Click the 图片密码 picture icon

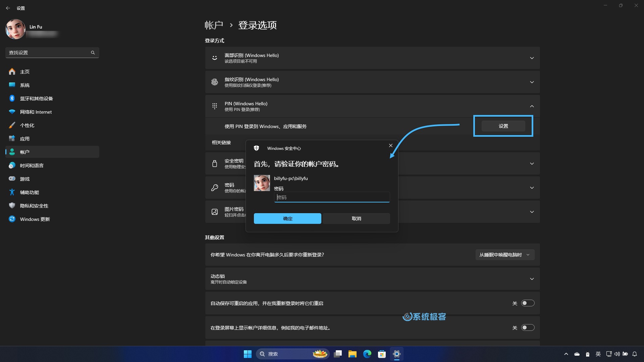click(x=215, y=212)
